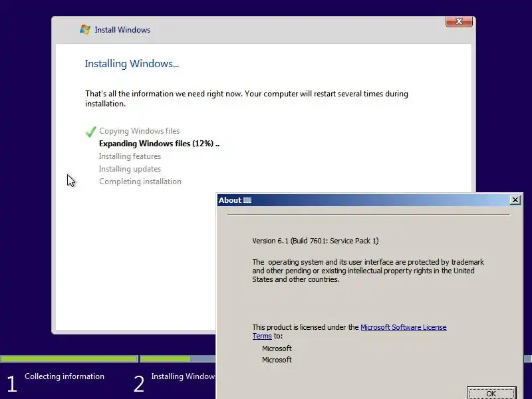Viewport: 532px width, 399px height.
Task: Click the second 'Microsoft' licensee line
Action: 277,360
